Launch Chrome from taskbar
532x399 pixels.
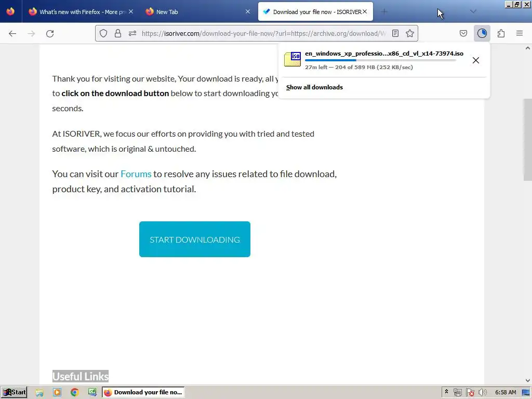coord(75,392)
